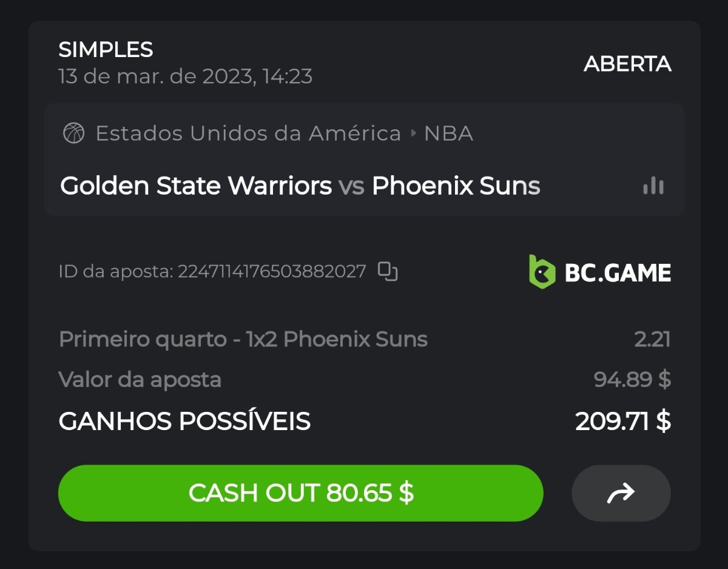Click the 209.71 $ possible winnings amount

[623, 421]
